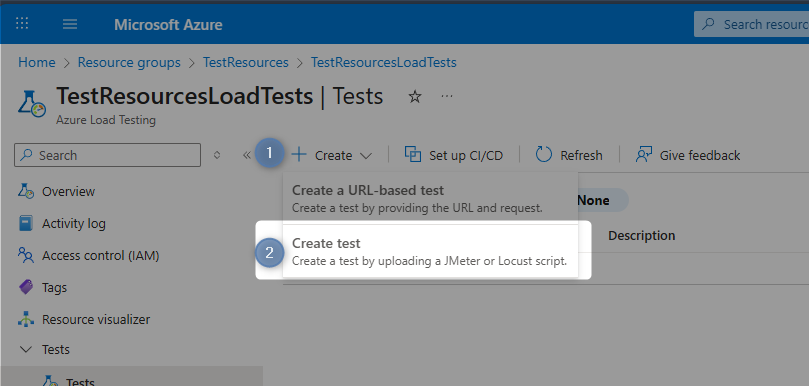Click the magnifier icon in sidebar search
Viewport: 809px width, 386px height.
[x=26, y=155]
